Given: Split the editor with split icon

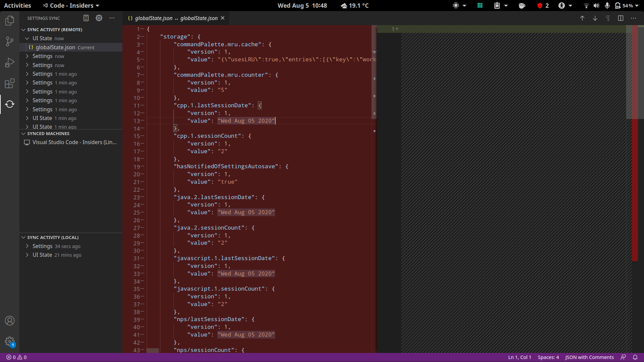Looking at the screenshot, I should pyautogui.click(x=621, y=18).
